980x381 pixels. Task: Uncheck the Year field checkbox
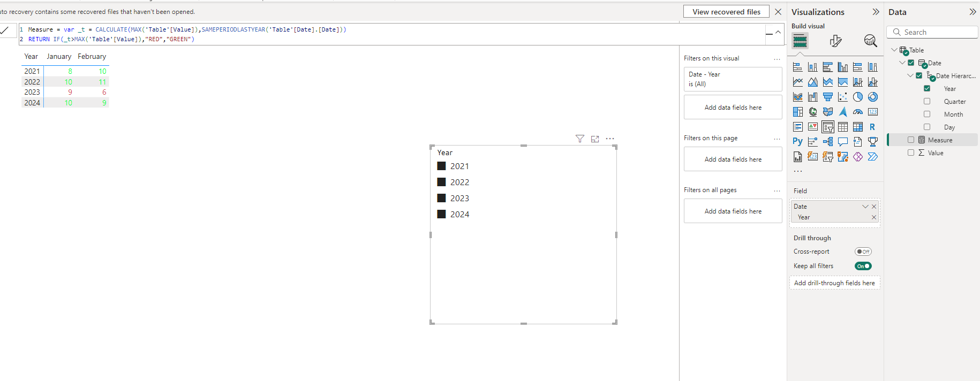coord(927,88)
